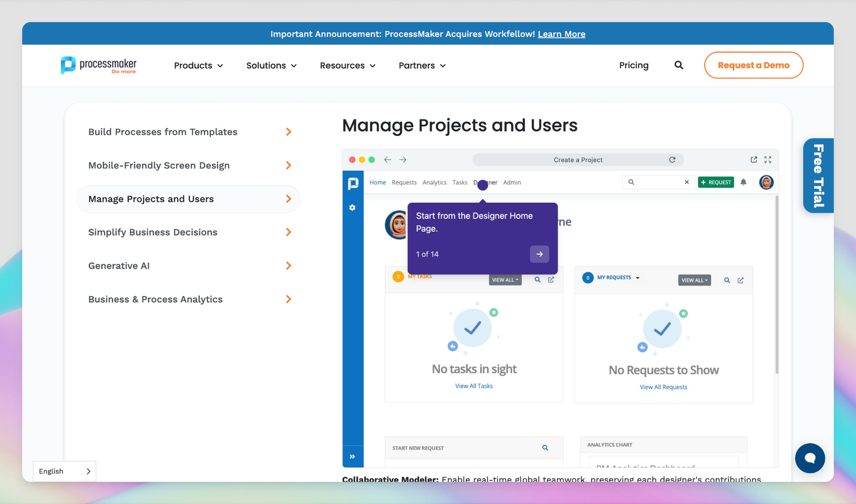Open the site search magnifier icon
Viewport: 856px width, 504px height.
point(678,65)
